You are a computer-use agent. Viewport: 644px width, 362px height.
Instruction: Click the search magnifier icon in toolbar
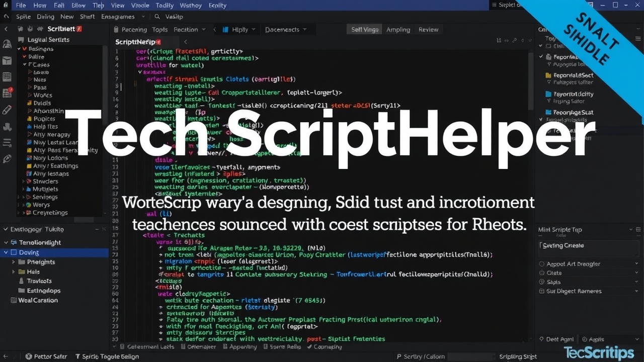click(157, 17)
